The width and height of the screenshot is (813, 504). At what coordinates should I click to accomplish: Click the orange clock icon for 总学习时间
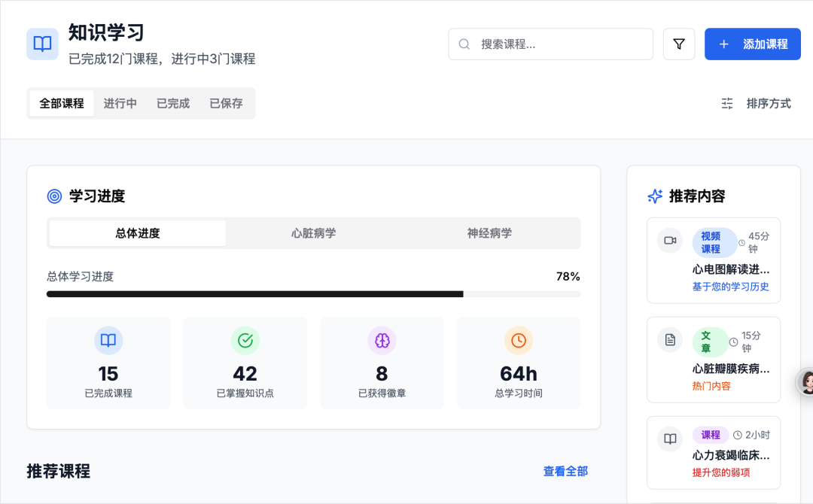tap(519, 341)
